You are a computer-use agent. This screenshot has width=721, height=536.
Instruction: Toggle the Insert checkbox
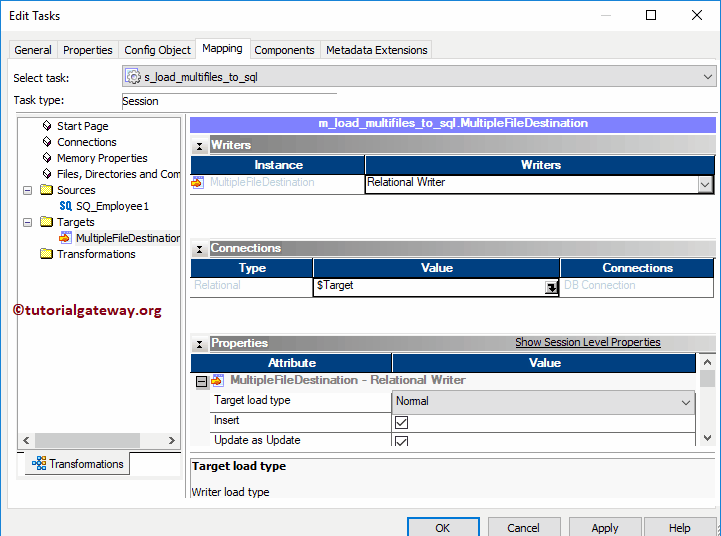point(401,422)
